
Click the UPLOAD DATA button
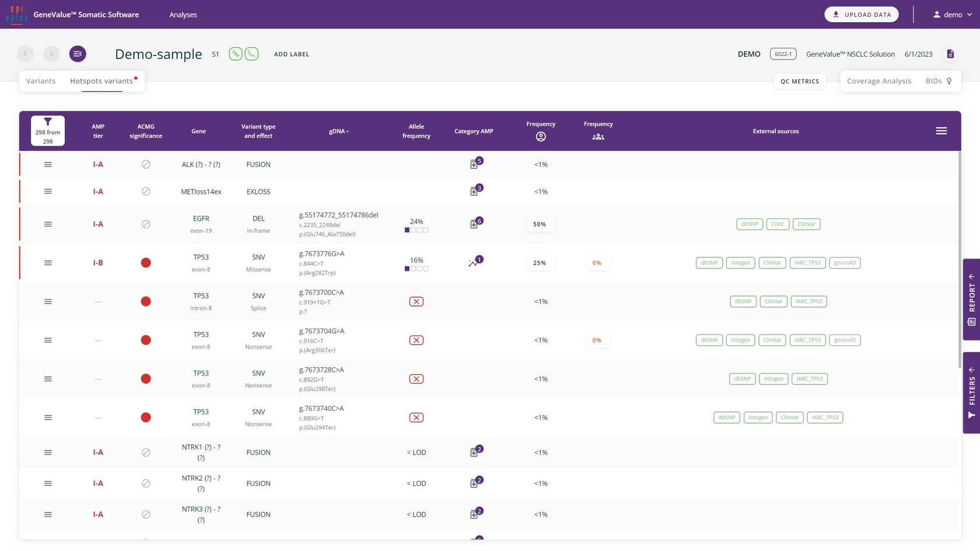[861, 15]
